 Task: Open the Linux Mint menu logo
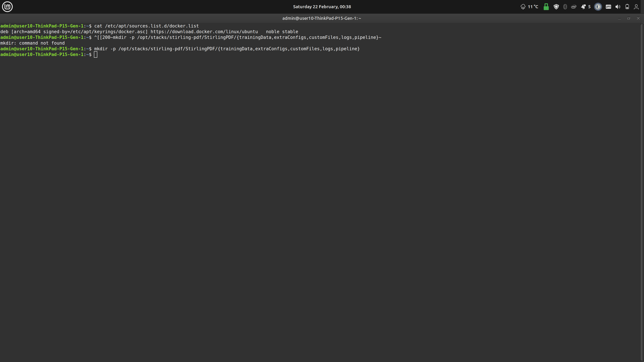7,7
